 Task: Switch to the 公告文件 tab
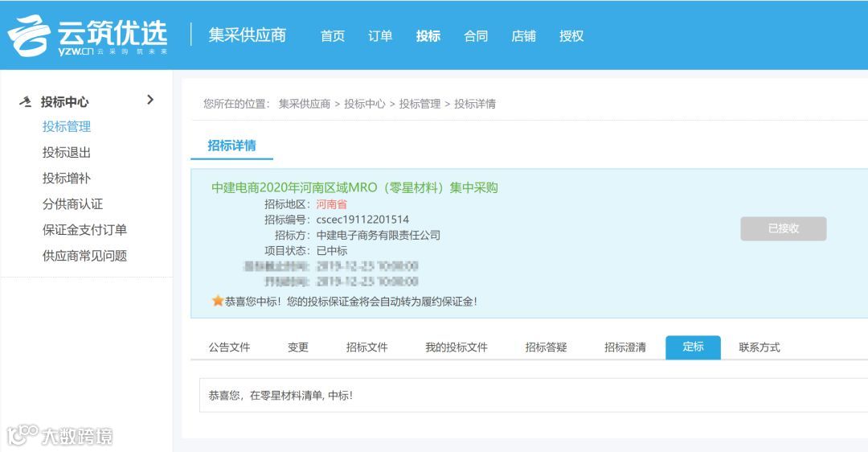tap(229, 347)
